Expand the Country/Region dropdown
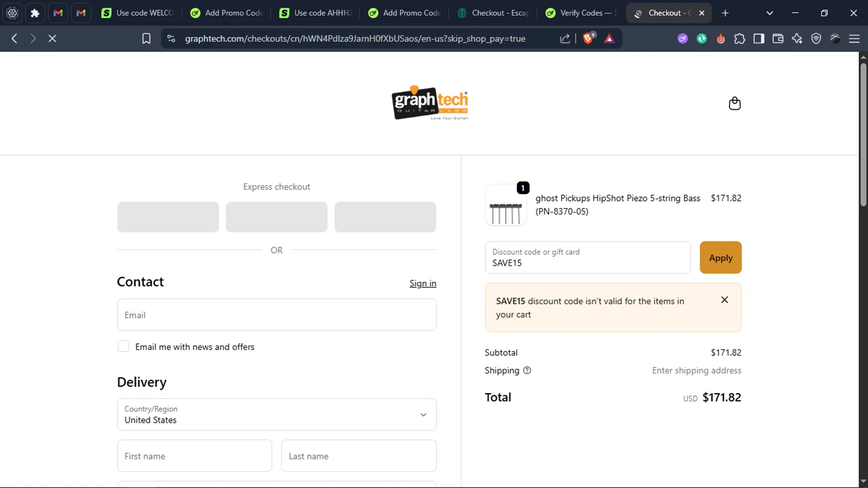 (277, 414)
